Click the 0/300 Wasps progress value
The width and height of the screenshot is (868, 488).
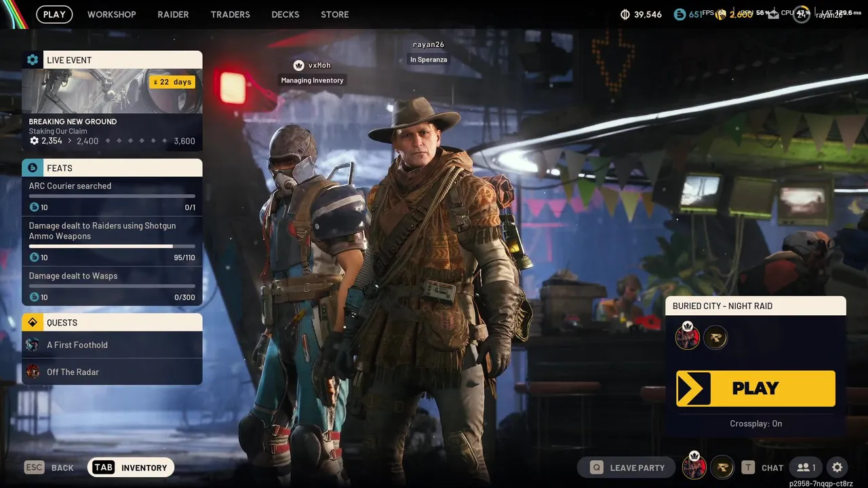pos(184,298)
